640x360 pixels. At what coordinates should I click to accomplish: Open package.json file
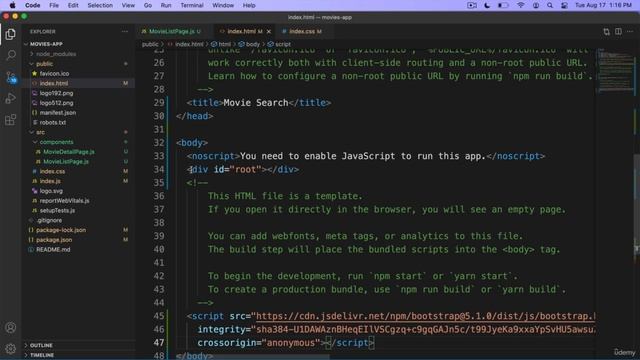[x=54, y=240]
